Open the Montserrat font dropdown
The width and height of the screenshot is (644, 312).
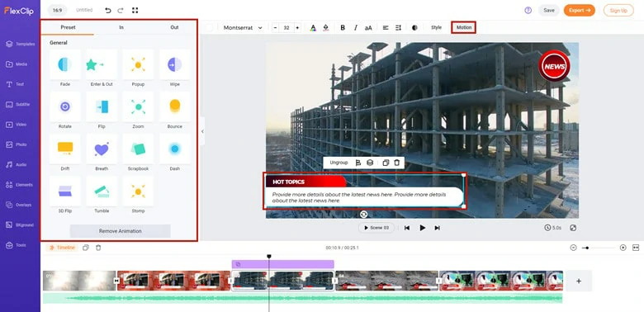coord(243,27)
